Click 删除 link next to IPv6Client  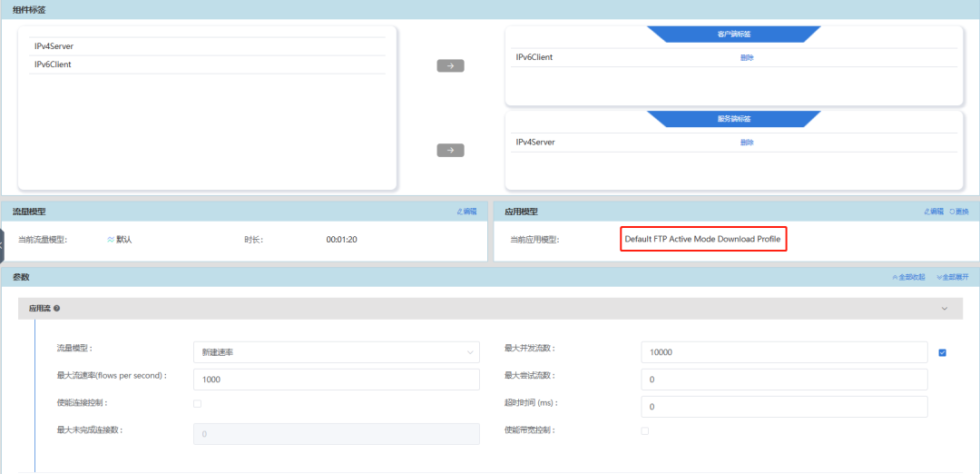(747, 57)
